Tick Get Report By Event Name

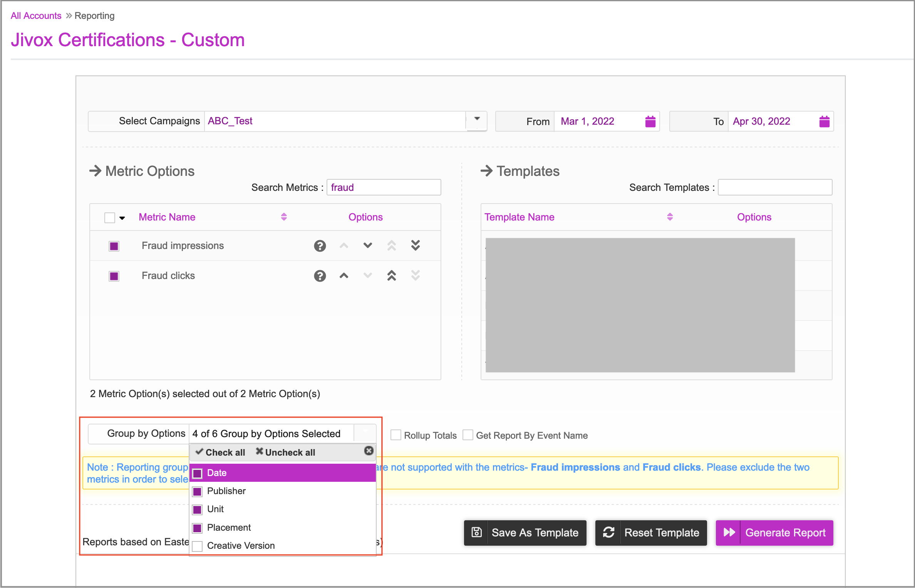[x=468, y=435]
